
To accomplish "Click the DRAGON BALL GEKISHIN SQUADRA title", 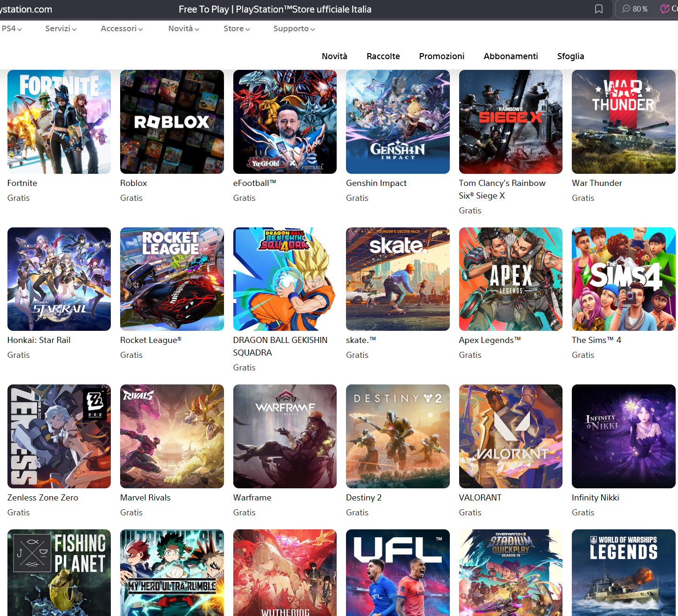I will pos(280,346).
